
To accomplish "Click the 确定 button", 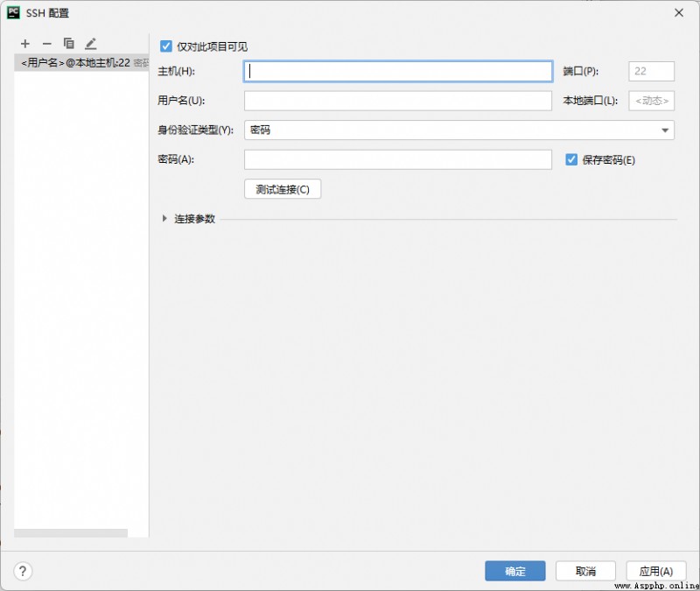I will pos(515,571).
